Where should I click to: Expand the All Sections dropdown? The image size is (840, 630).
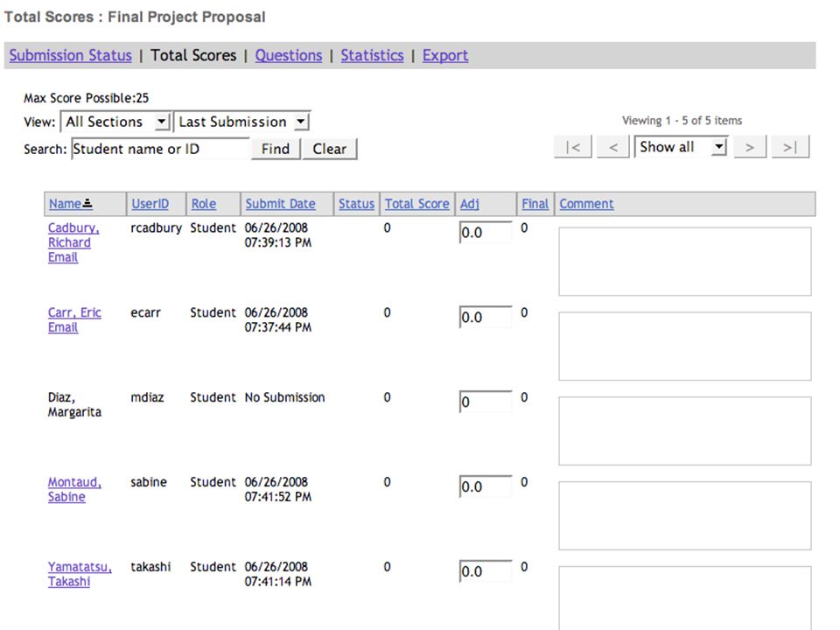pyautogui.click(x=115, y=122)
